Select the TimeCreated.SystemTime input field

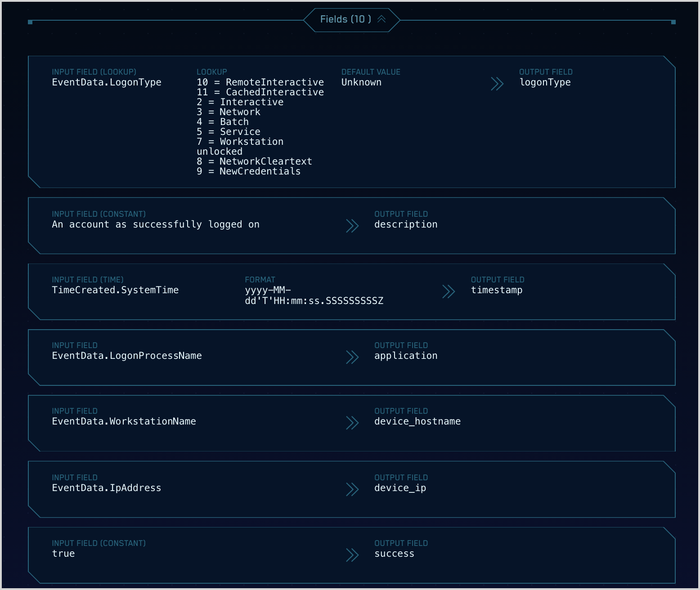pos(115,290)
